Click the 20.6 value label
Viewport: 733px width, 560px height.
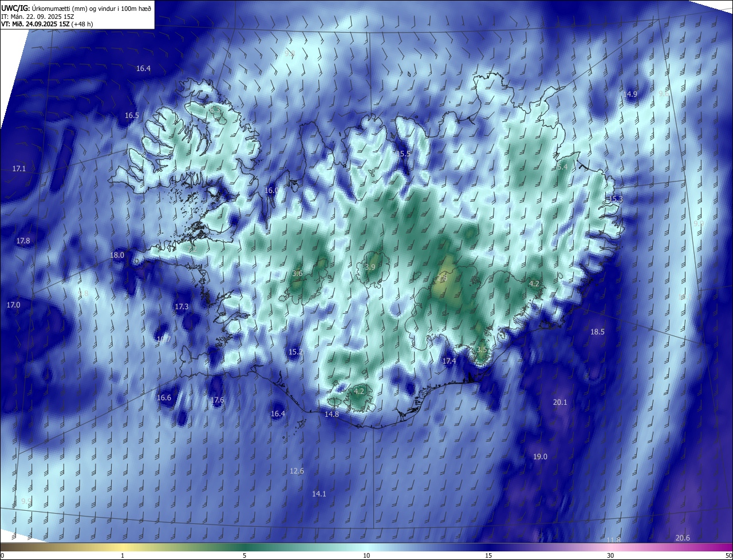point(683,538)
